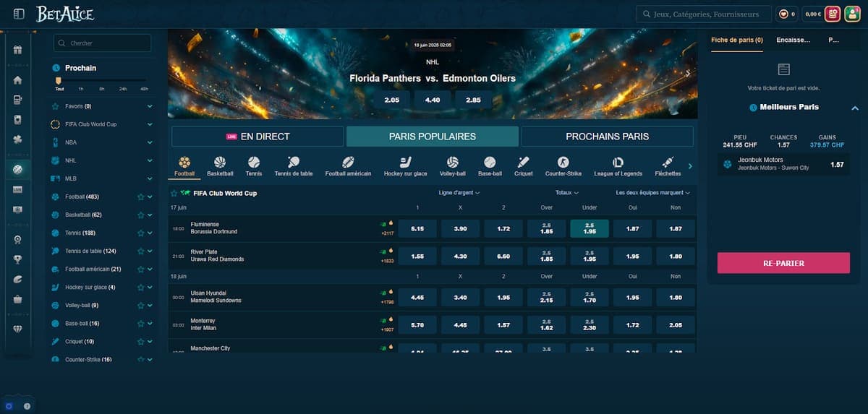Viewport: 868px width, 414px height.
Task: Open the truncated P... bet slip tab
Action: [833, 40]
